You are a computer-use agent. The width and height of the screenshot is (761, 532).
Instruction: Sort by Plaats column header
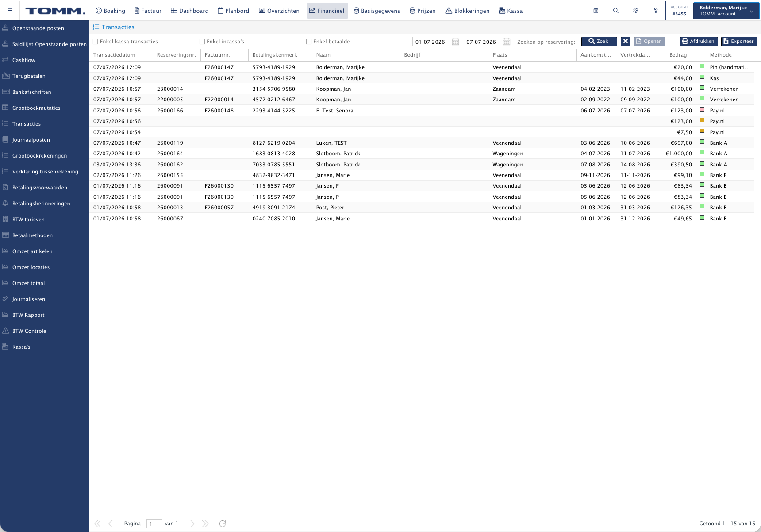[x=532, y=55]
